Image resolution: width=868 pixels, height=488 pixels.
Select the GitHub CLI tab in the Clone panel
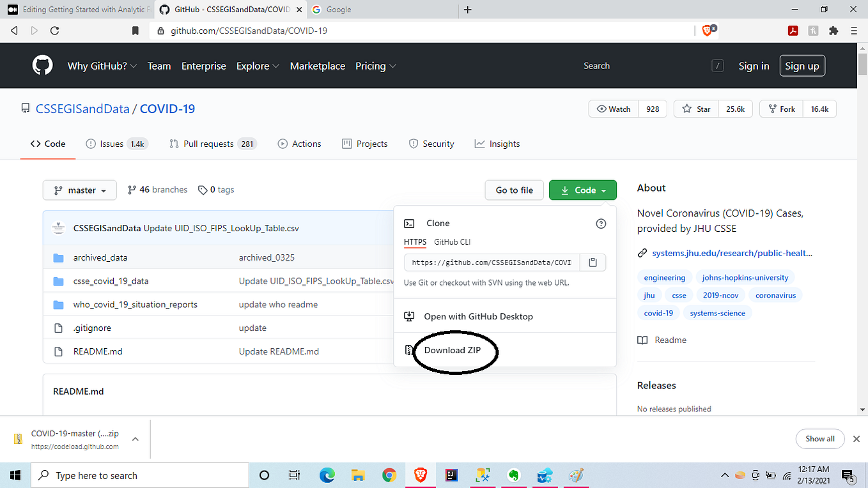[x=452, y=242]
